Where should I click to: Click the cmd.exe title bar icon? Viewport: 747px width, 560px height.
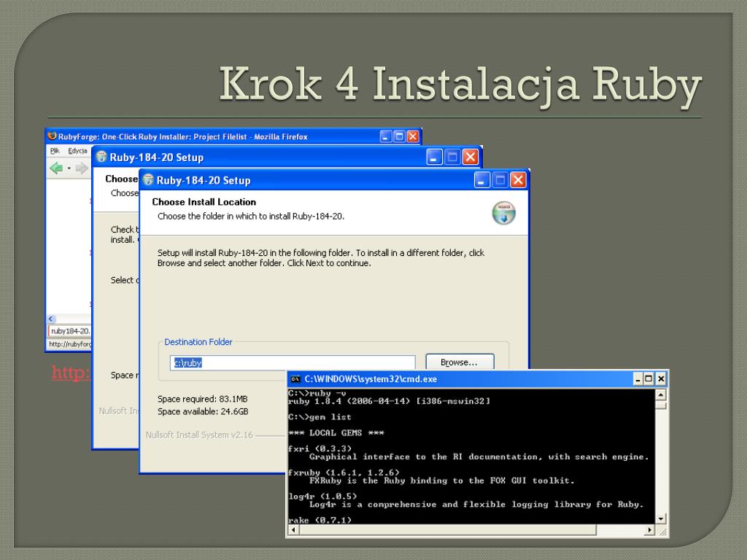tap(295, 379)
